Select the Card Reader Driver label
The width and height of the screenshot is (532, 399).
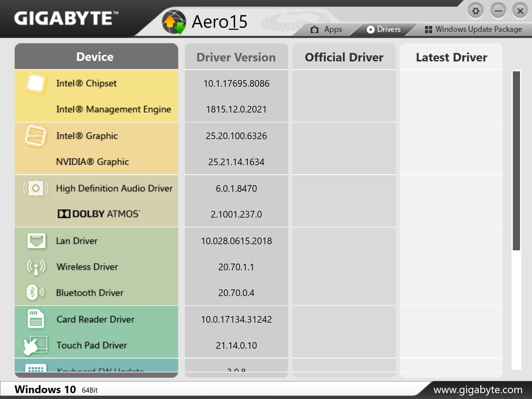(x=95, y=319)
